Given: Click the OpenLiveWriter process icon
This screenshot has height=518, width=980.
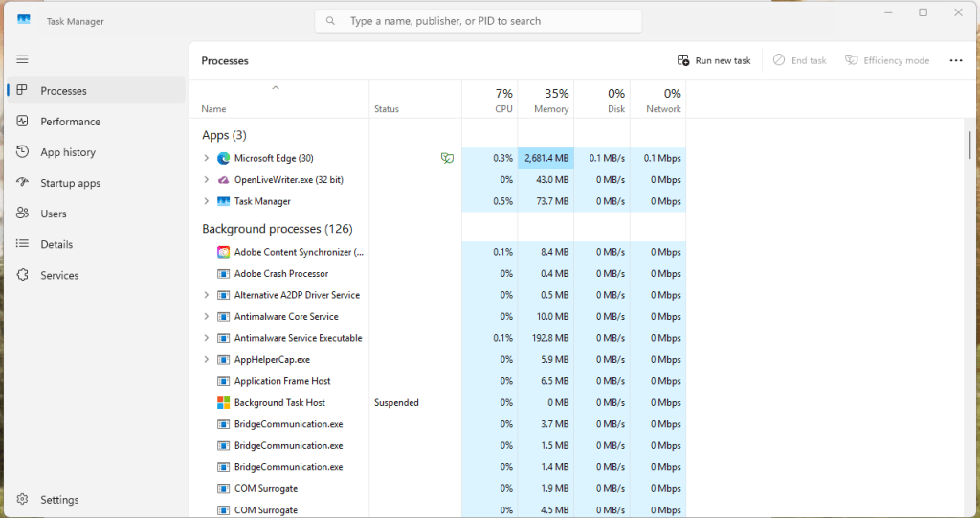Looking at the screenshot, I should point(223,180).
